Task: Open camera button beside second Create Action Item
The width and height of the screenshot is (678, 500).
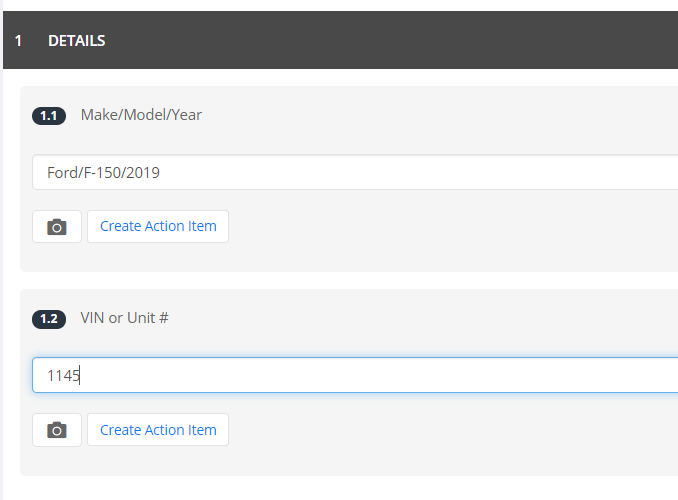Action: (57, 430)
